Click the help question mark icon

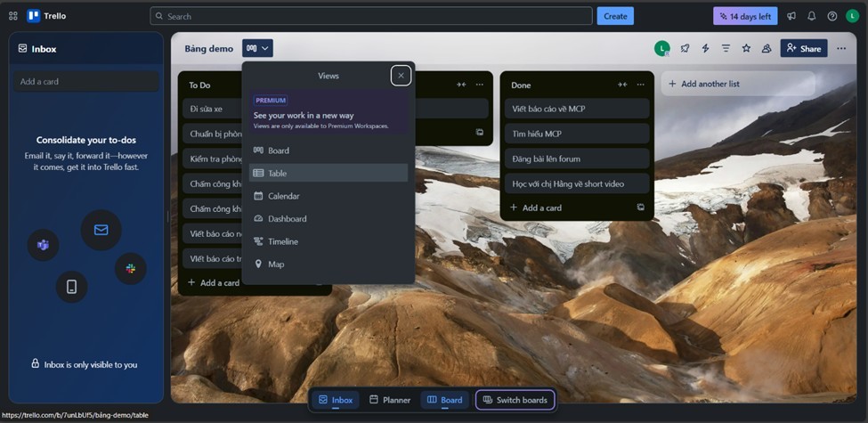tap(831, 16)
